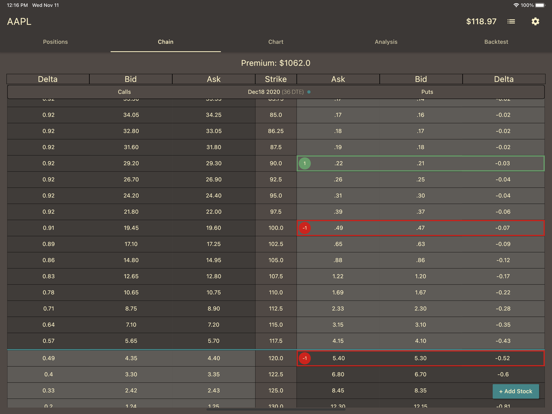Tap the blue dot next to Dec18 2020
Viewport: 552px width, 414px height.
tap(309, 92)
